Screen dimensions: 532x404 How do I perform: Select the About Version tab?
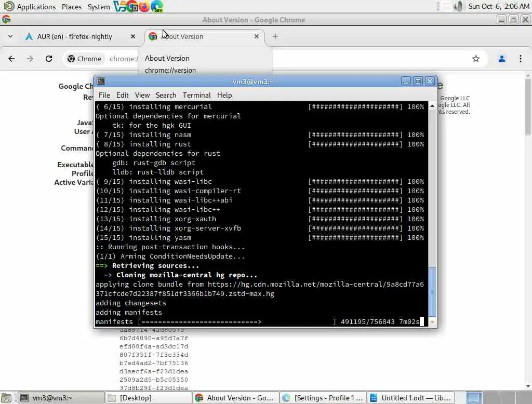click(x=204, y=36)
